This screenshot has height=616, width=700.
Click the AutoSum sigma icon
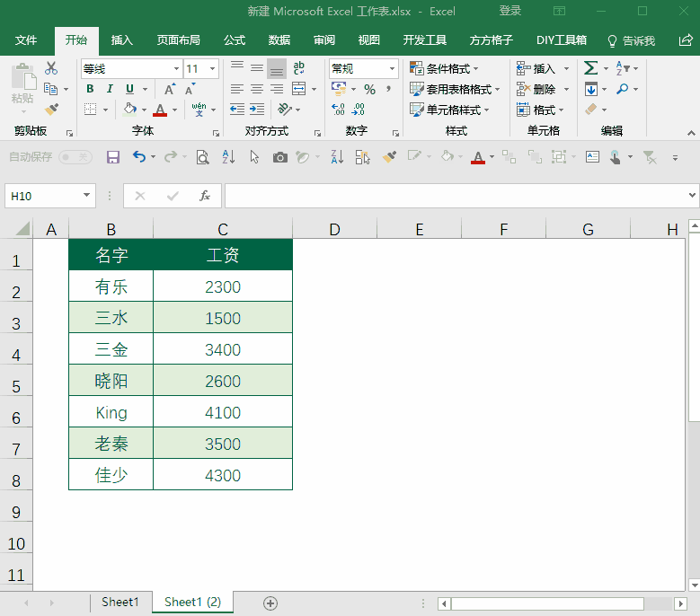(x=590, y=68)
